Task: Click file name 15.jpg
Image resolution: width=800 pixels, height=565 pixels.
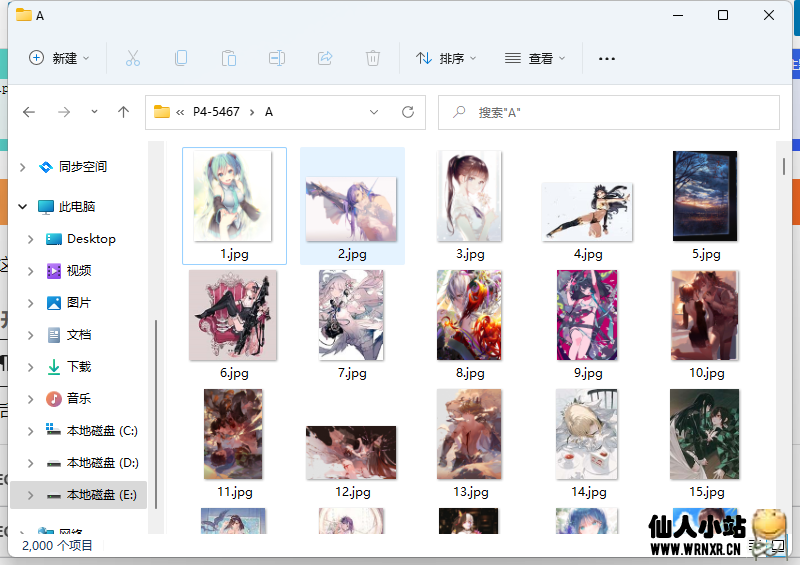Action: (707, 492)
